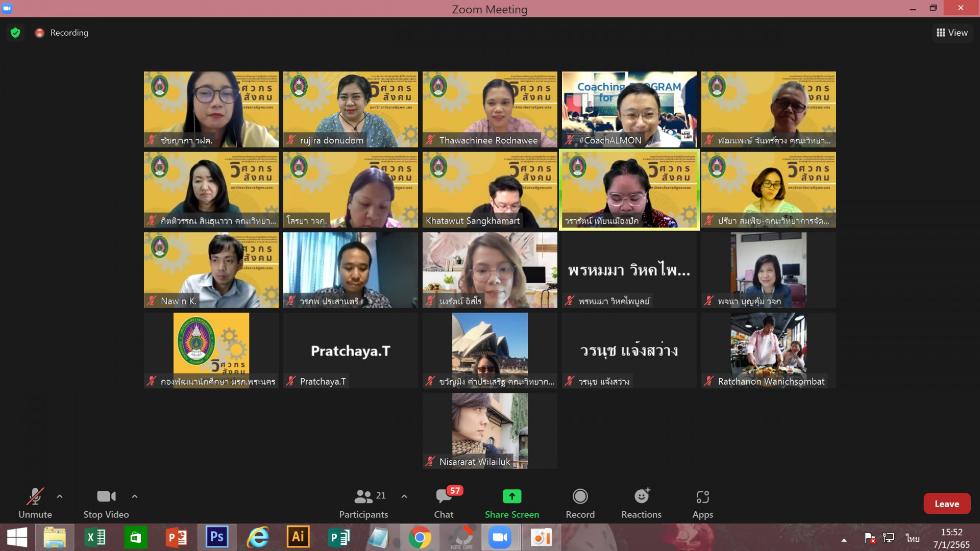Click the green encryption shield icon

point(15,33)
